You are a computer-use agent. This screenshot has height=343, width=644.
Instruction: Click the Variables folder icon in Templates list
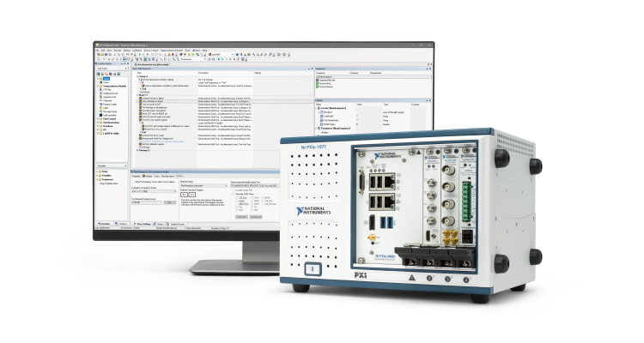[x=100, y=177]
